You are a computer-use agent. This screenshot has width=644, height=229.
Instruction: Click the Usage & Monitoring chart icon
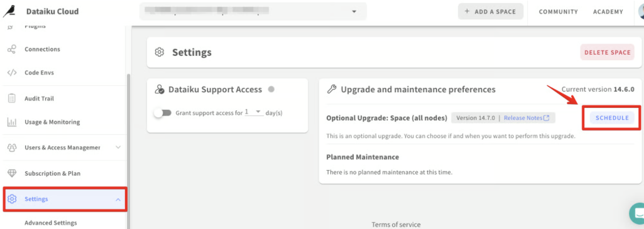[x=12, y=122]
